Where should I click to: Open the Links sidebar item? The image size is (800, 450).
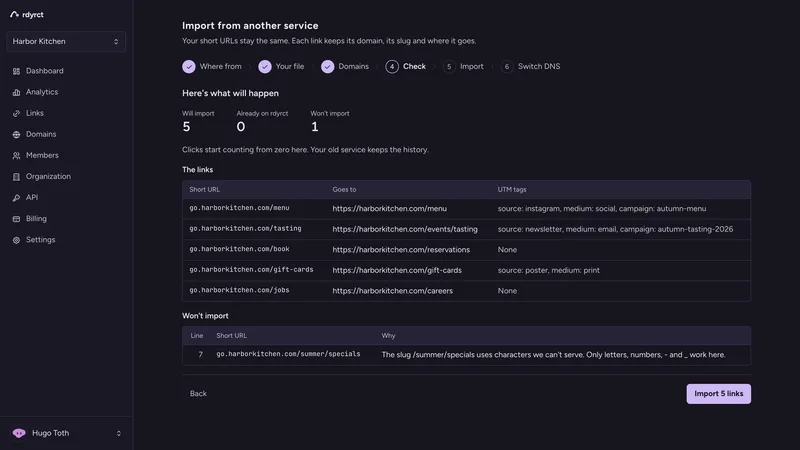click(x=35, y=113)
